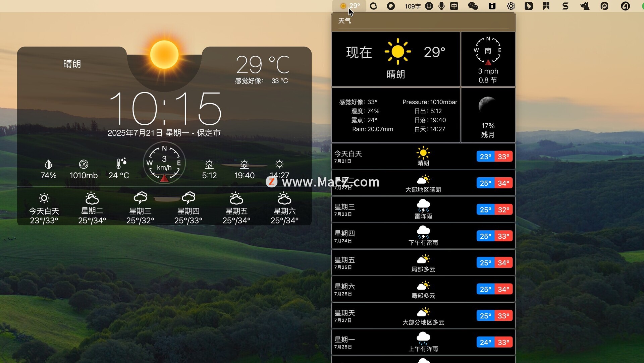Select the 星期一 上午有阵雨 forecast row
The image size is (644, 363).
tap(423, 342)
